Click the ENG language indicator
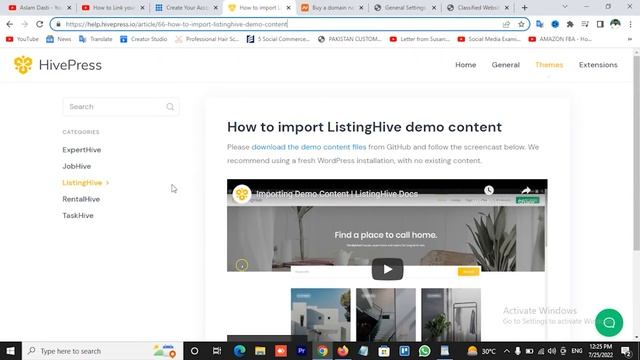 577,351
